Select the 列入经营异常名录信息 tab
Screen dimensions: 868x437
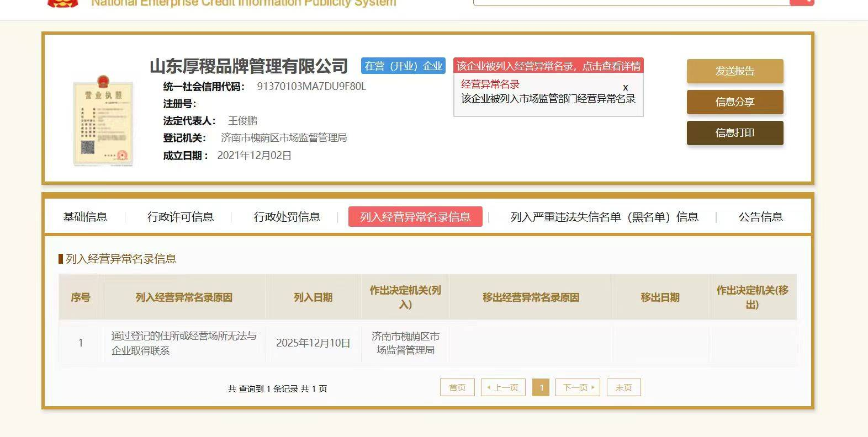pyautogui.click(x=415, y=217)
